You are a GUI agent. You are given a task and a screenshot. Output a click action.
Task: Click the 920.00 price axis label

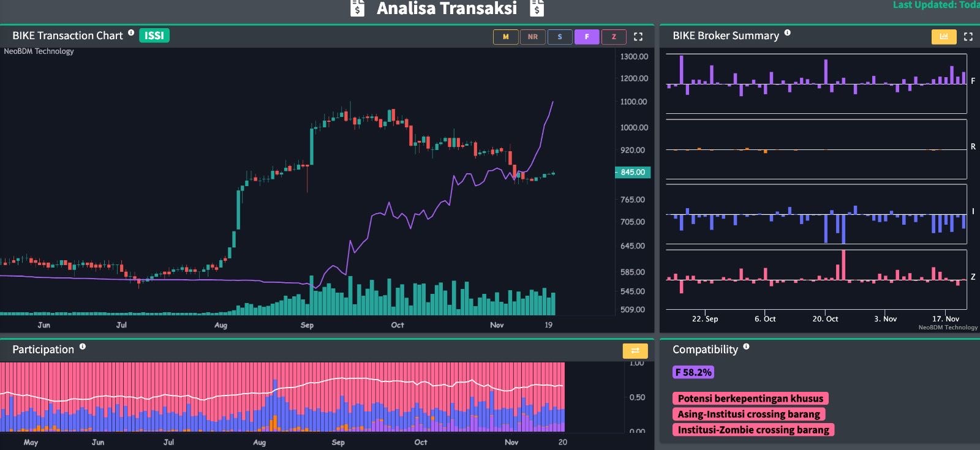click(x=633, y=150)
